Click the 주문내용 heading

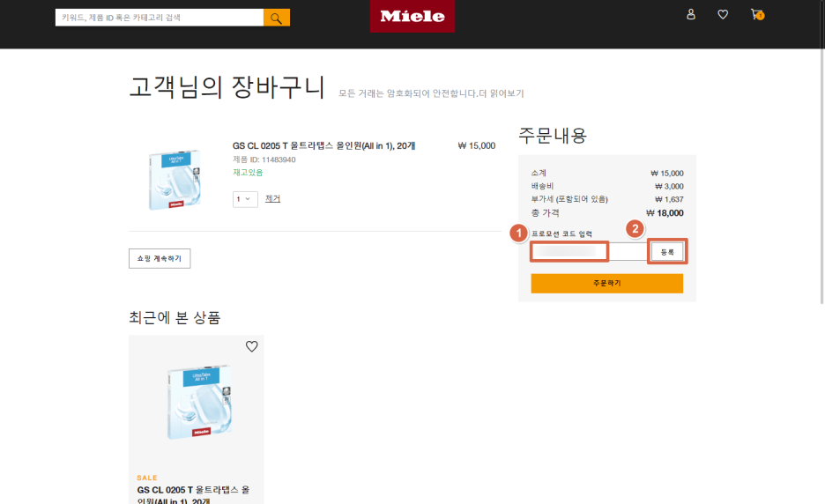coord(553,136)
